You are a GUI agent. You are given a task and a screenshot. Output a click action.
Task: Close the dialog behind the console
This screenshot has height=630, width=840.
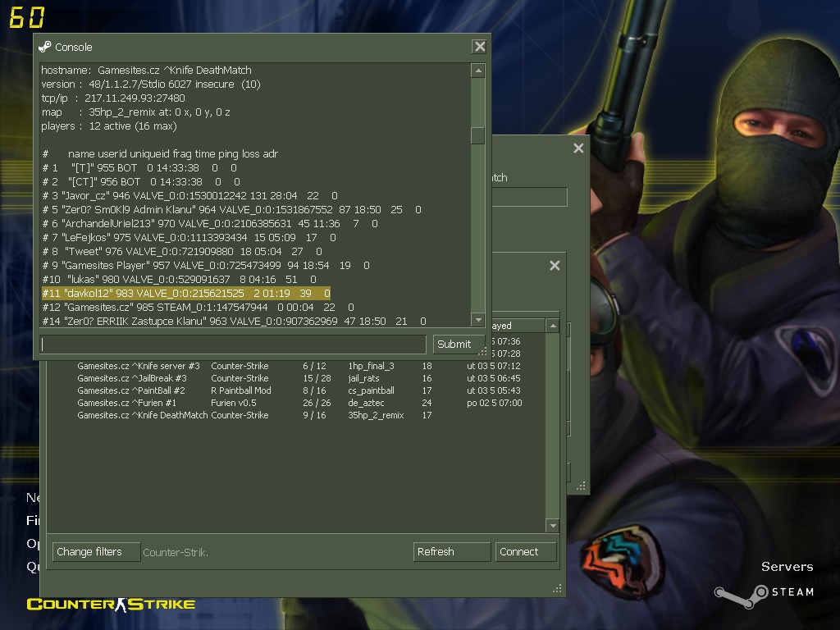(578, 148)
